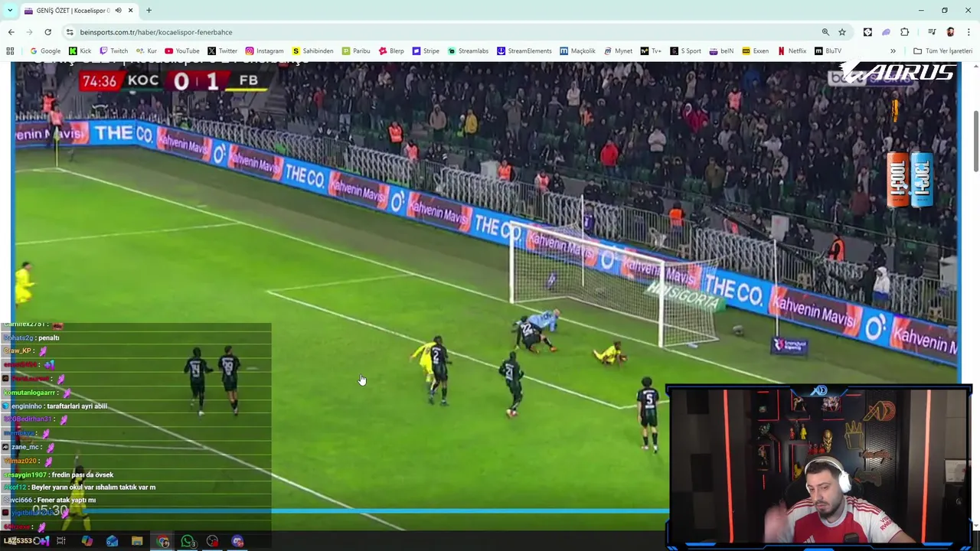Screen dimensions: 980x551
Task: Open Task View on the taskbar
Action: tap(61, 541)
